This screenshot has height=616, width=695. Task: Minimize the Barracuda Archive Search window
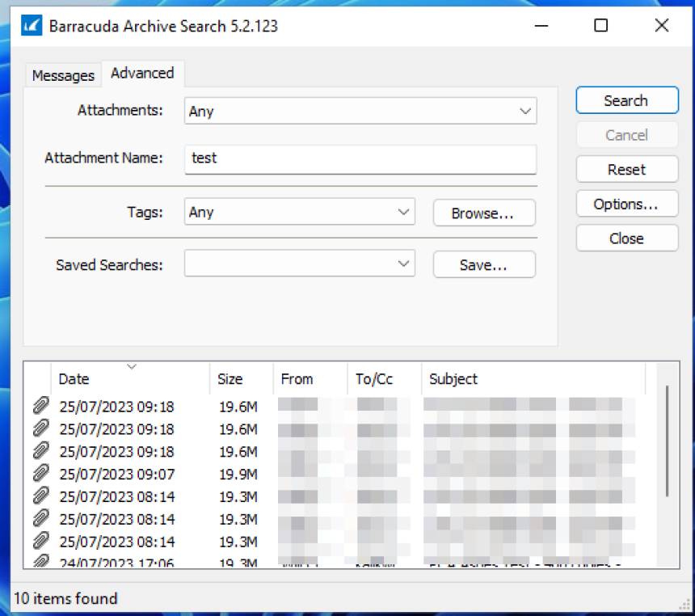pyautogui.click(x=541, y=26)
